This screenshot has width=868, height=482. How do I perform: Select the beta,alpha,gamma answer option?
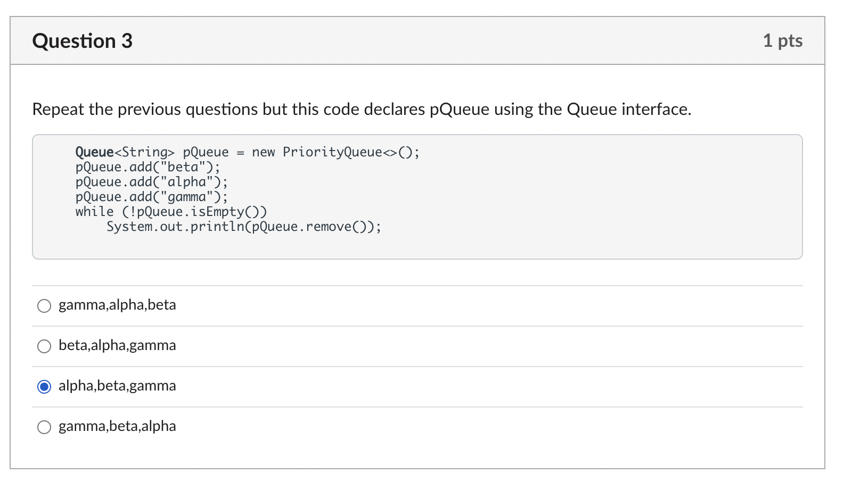pyautogui.click(x=44, y=346)
